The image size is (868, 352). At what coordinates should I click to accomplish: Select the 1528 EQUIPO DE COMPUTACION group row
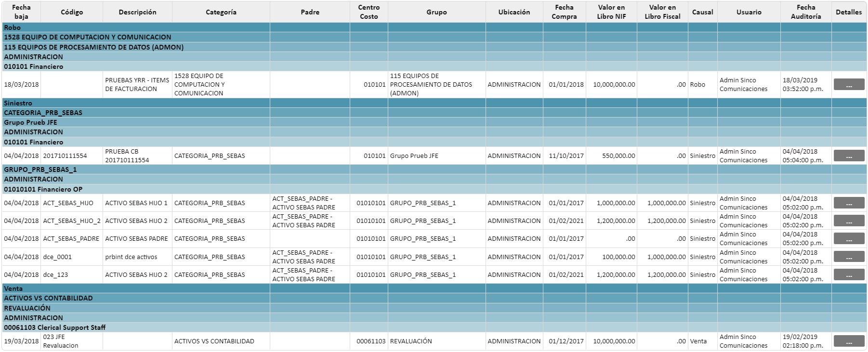pyautogui.click(x=434, y=37)
